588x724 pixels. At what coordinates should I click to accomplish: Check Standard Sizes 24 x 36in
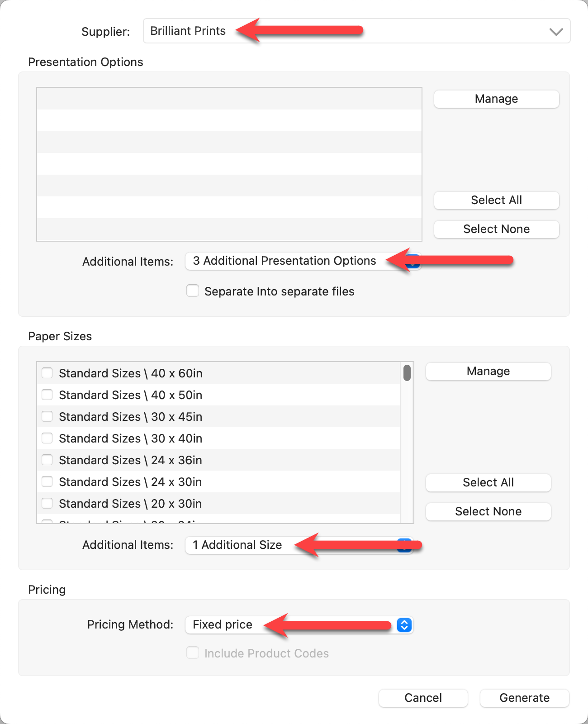click(x=47, y=460)
